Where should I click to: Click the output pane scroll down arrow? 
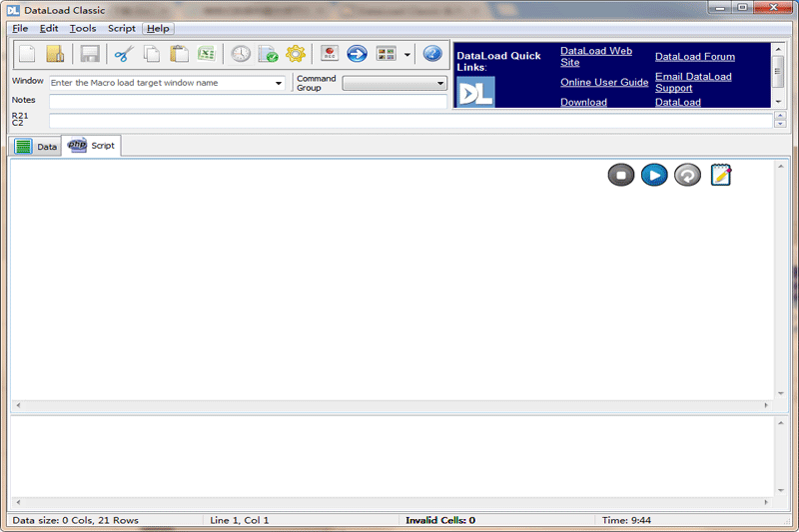pyautogui.click(x=781, y=491)
